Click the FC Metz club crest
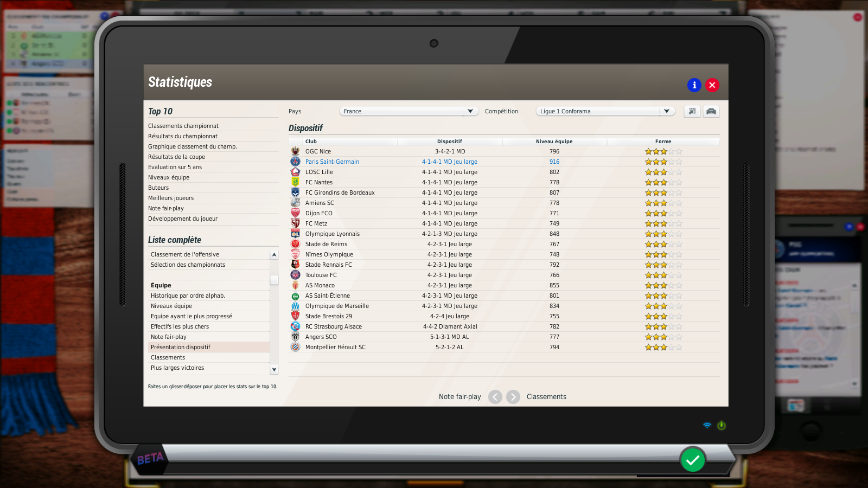The height and width of the screenshot is (488, 868). tap(295, 223)
